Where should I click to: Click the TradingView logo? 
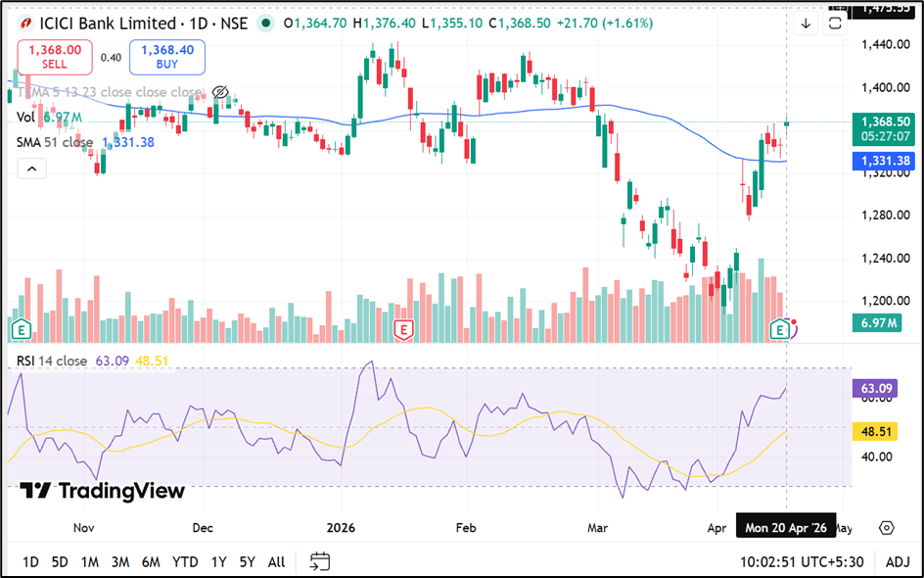(x=103, y=491)
